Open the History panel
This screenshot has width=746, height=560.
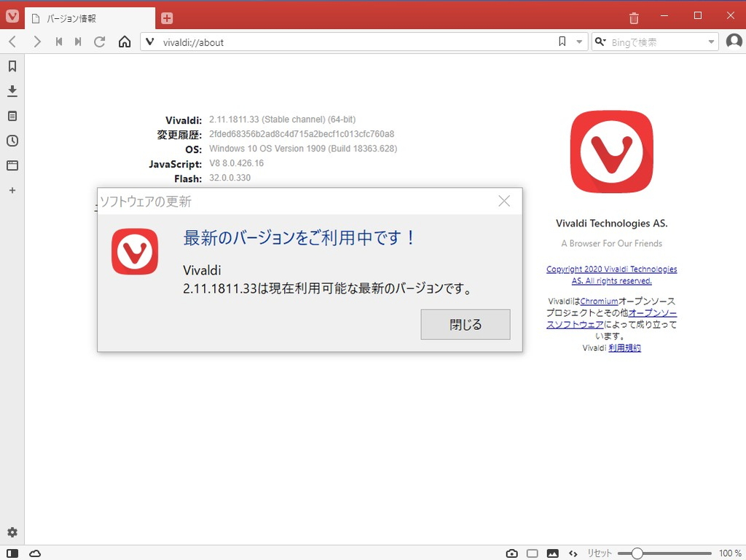click(x=12, y=141)
